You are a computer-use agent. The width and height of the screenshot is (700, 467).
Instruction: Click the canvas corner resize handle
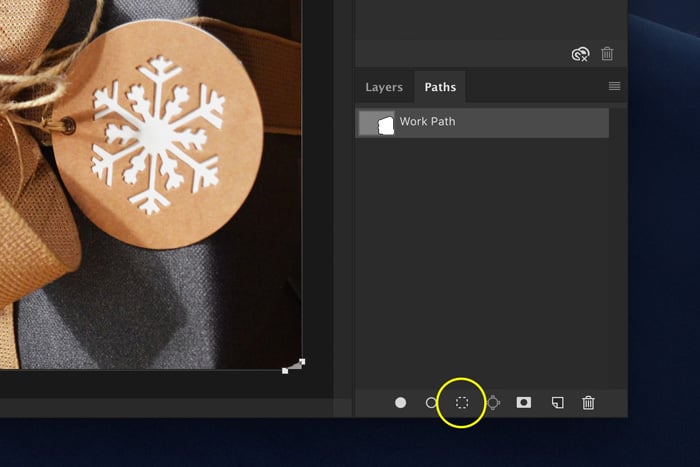294,366
